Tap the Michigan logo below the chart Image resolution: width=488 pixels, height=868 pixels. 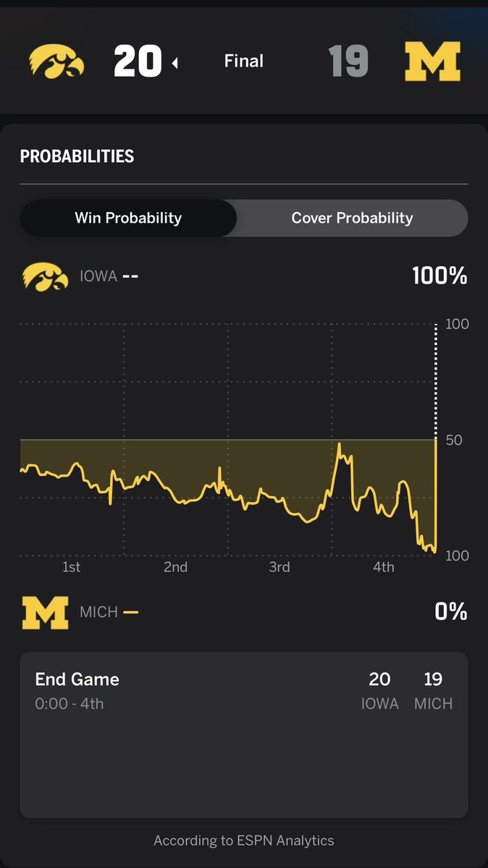pyautogui.click(x=45, y=612)
